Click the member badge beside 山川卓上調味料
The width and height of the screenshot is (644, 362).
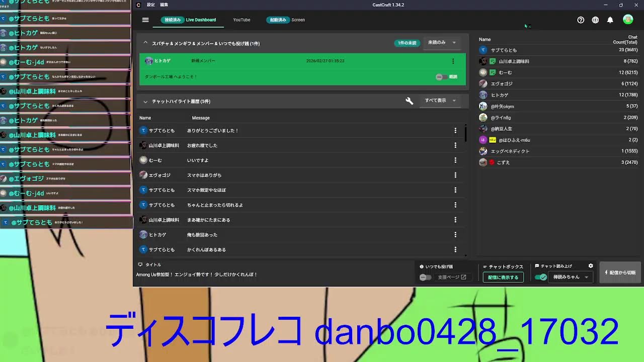[x=493, y=61]
